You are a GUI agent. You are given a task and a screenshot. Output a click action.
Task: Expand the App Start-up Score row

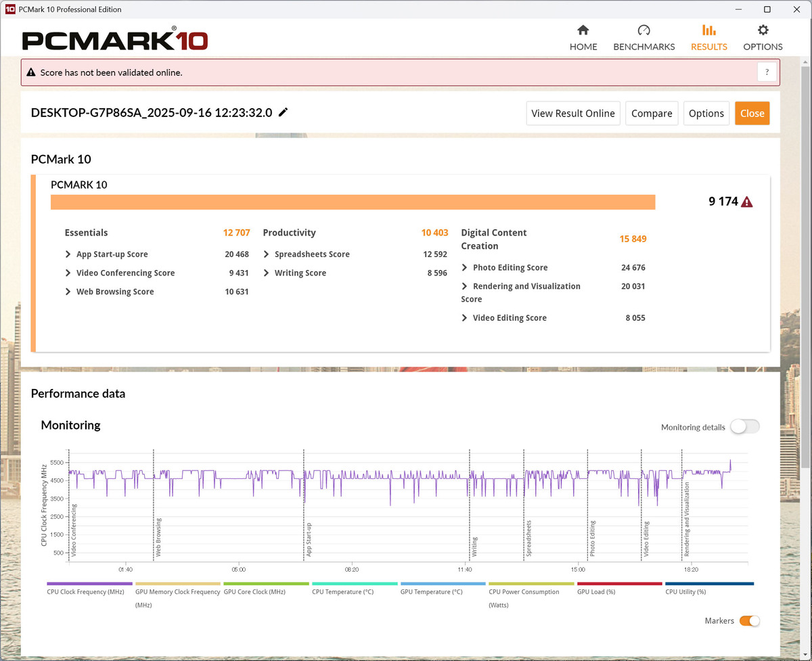click(x=68, y=254)
